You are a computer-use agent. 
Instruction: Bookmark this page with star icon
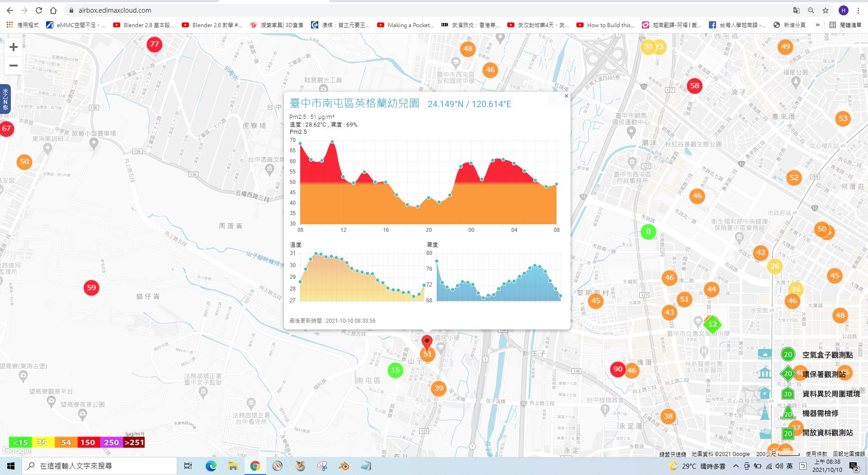tap(826, 10)
